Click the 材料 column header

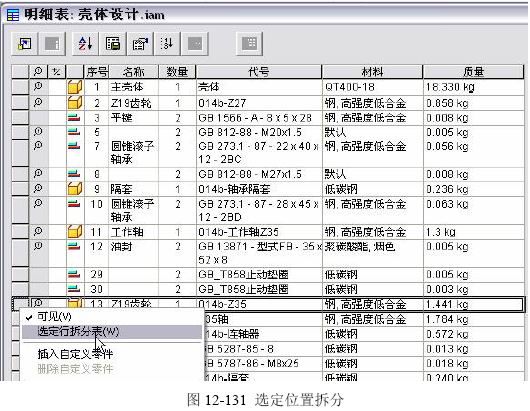click(372, 72)
